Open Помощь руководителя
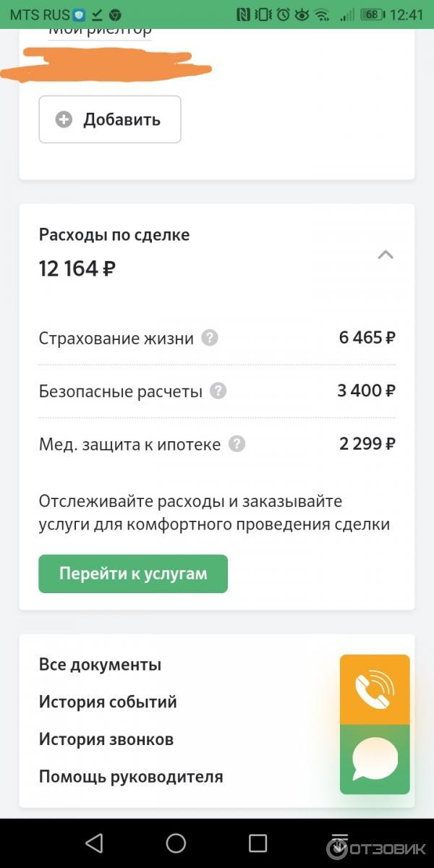The image size is (434, 868). [130, 776]
